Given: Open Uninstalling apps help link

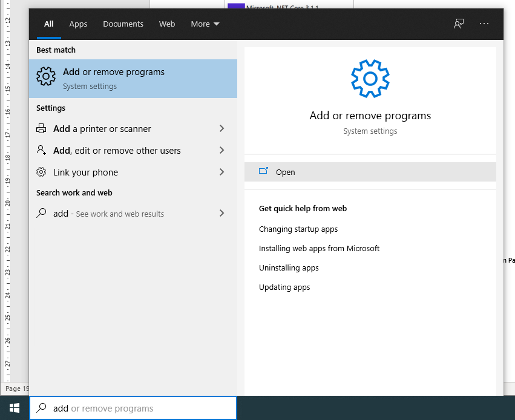Looking at the screenshot, I should tap(289, 267).
